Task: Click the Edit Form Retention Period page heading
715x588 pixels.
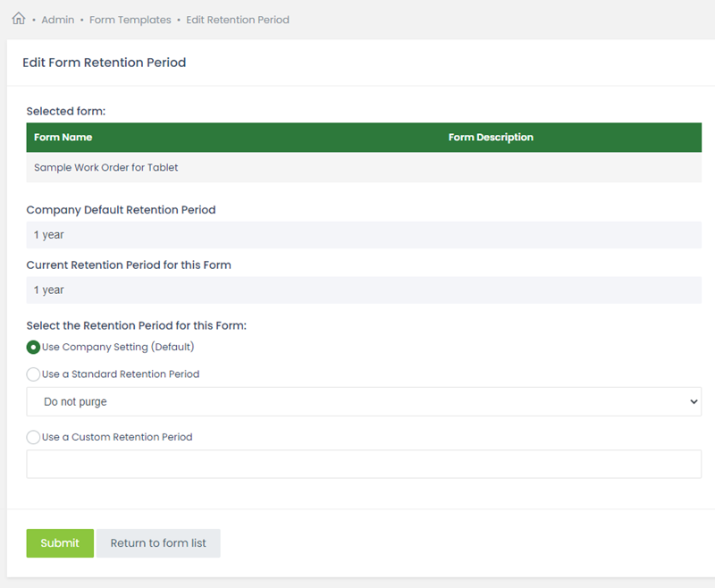Action: [x=105, y=63]
